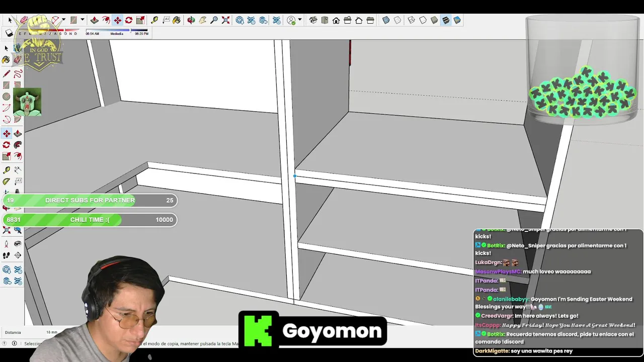Select the Freehand tool in left toolbar
Viewport: 644px width, 362px height.
(x=18, y=74)
